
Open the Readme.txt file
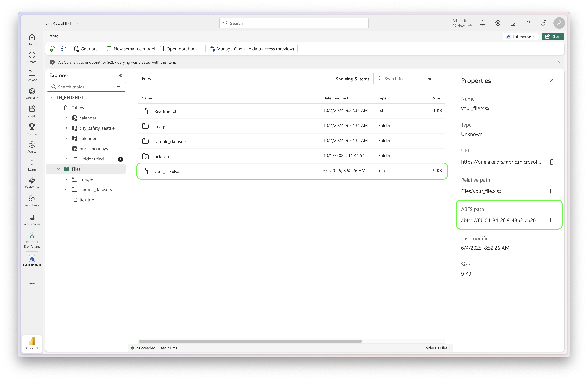click(165, 111)
